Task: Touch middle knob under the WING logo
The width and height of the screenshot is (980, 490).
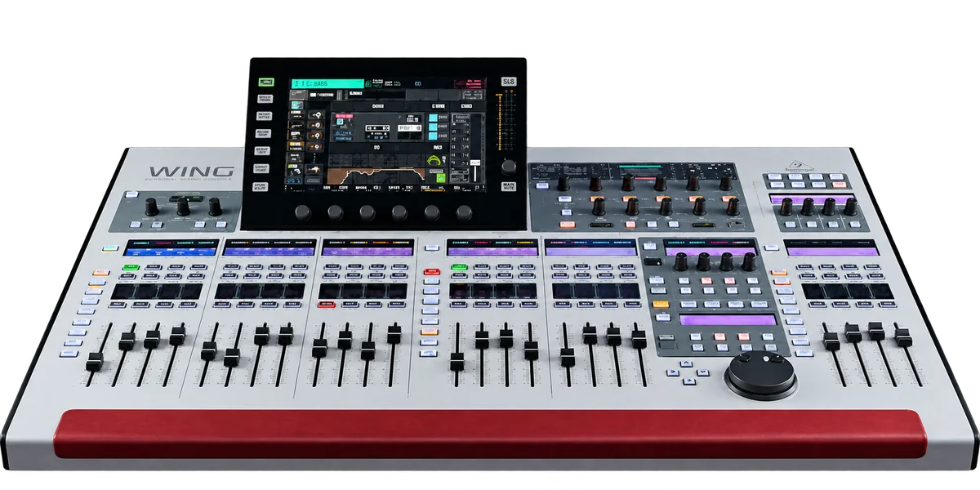Action: click(x=183, y=207)
